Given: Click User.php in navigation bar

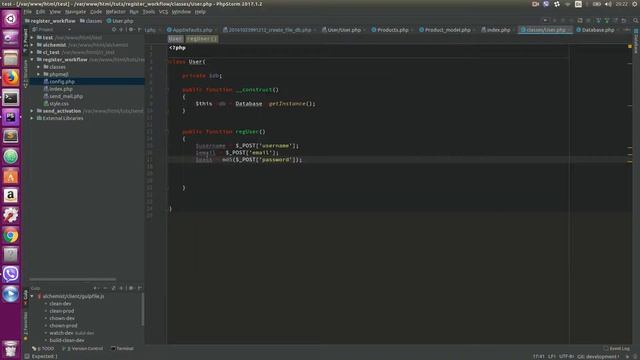Looking at the screenshot, I should click(120, 21).
